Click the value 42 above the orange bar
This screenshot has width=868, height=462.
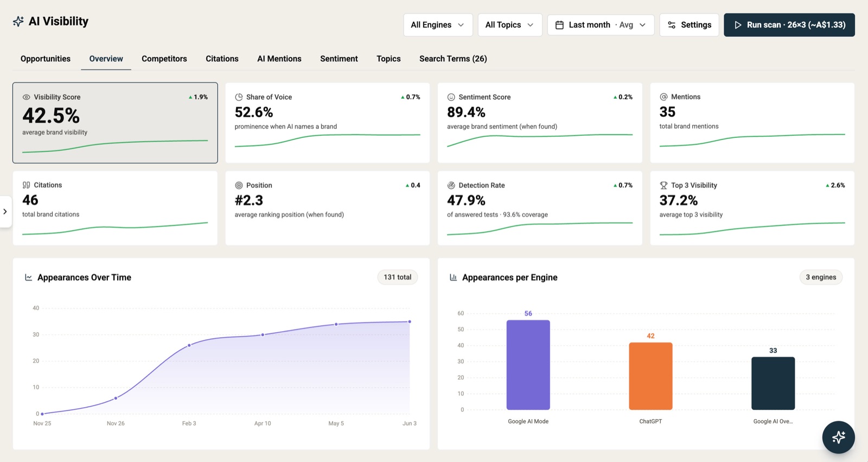point(650,336)
